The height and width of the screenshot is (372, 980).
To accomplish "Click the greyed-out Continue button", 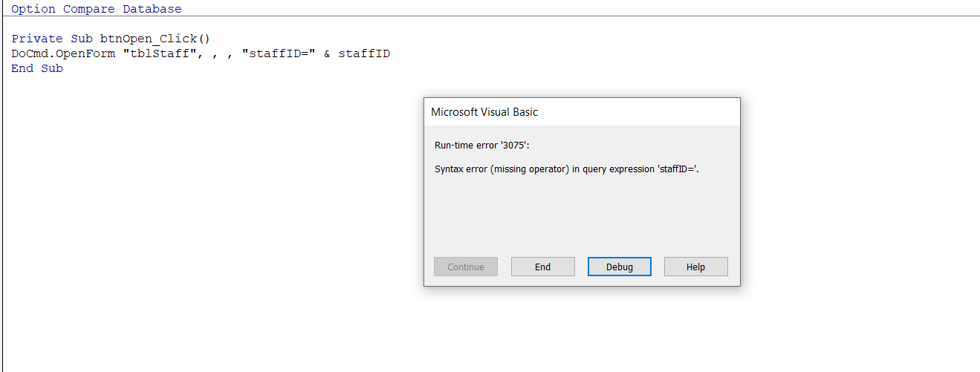I will click(466, 267).
